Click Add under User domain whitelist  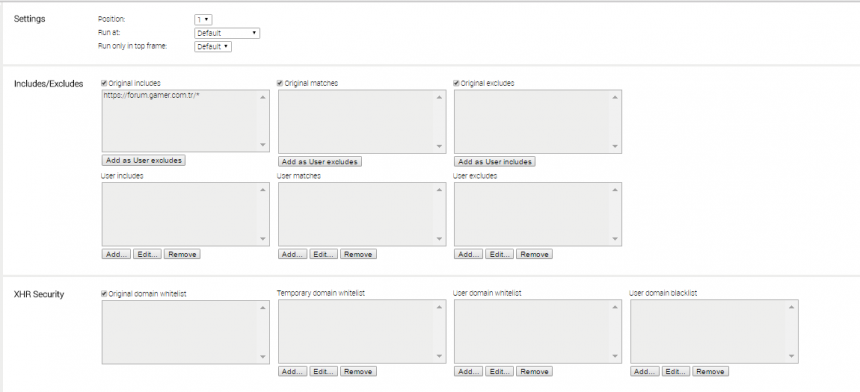pos(468,372)
